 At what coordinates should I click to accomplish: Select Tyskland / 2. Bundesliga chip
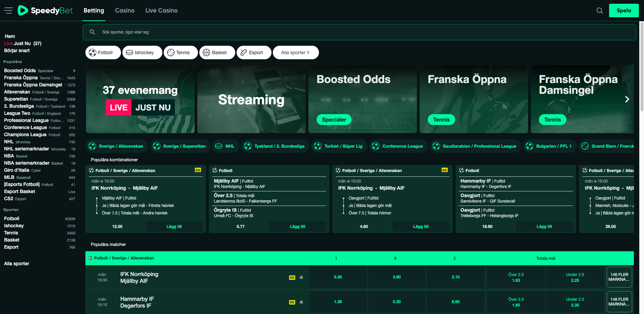275,146
